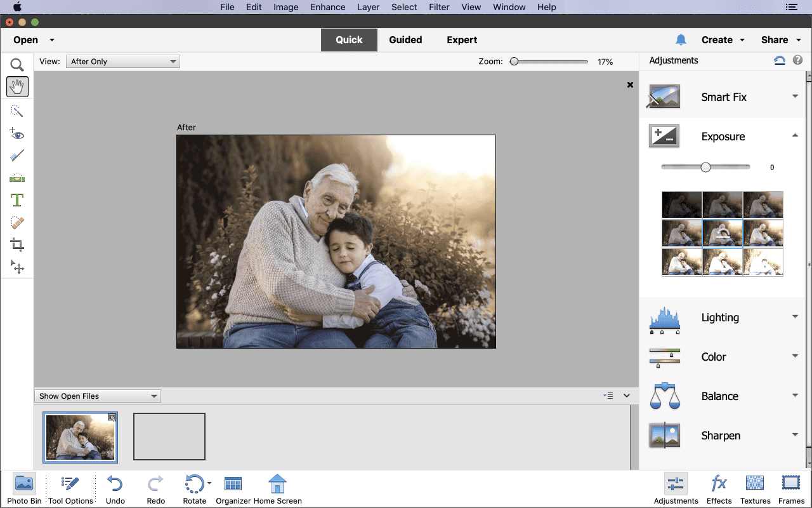Select the Zoom tool
Image resolution: width=812 pixels, height=508 pixels.
tap(17, 65)
